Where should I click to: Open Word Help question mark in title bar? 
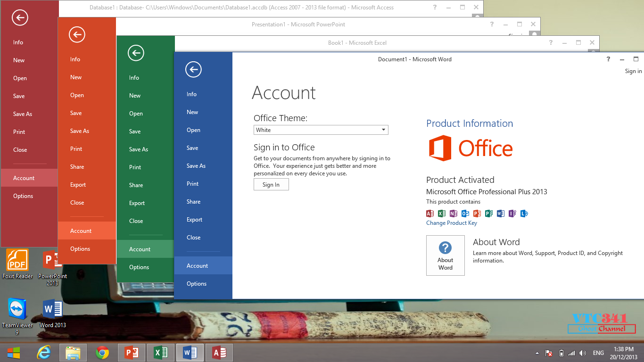tap(608, 59)
